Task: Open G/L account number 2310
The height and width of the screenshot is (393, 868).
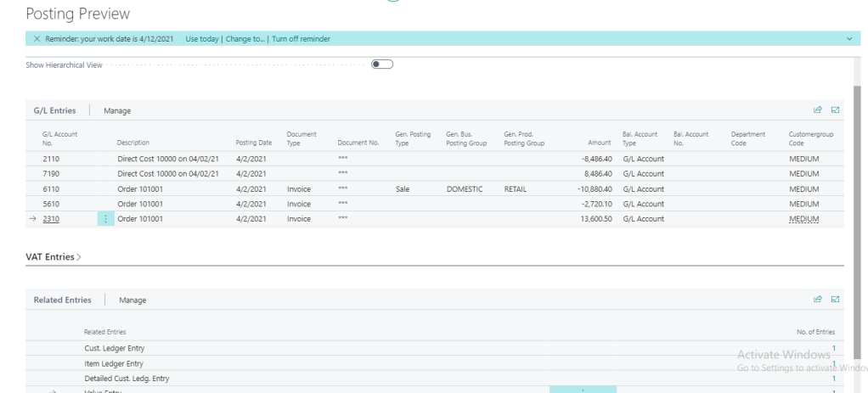Action: [x=51, y=218]
